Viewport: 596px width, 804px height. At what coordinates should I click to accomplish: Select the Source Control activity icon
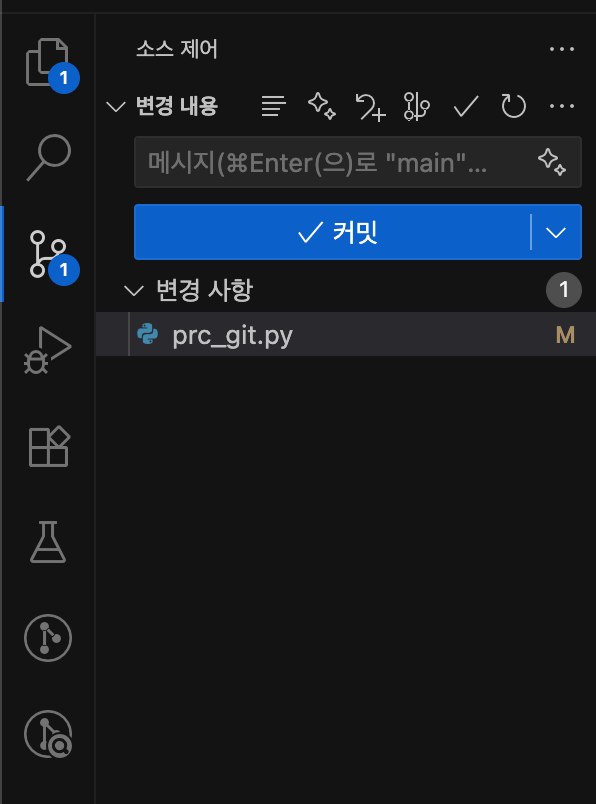tap(48, 254)
